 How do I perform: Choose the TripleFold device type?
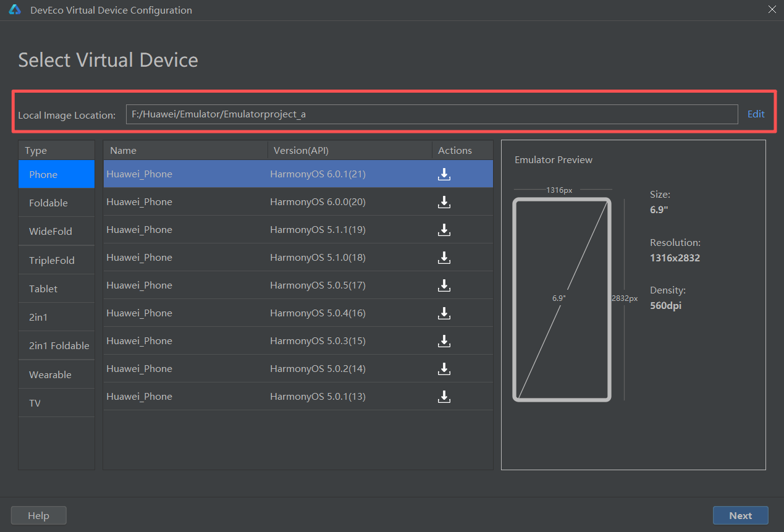pos(56,260)
